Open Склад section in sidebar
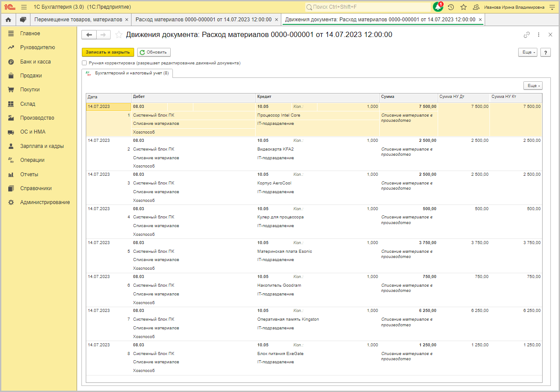Image resolution: width=560 pixels, height=392 pixels. 27,104
